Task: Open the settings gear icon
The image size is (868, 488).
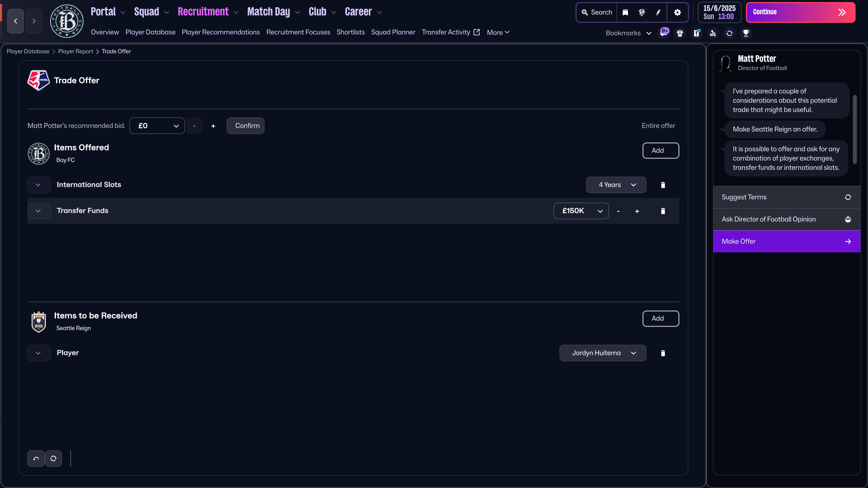Action: 677,12
